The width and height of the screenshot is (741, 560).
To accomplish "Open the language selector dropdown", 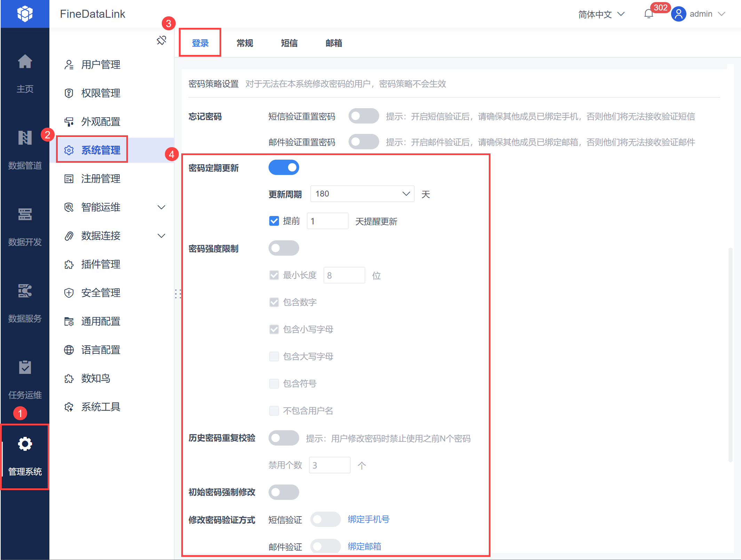I will click(601, 14).
